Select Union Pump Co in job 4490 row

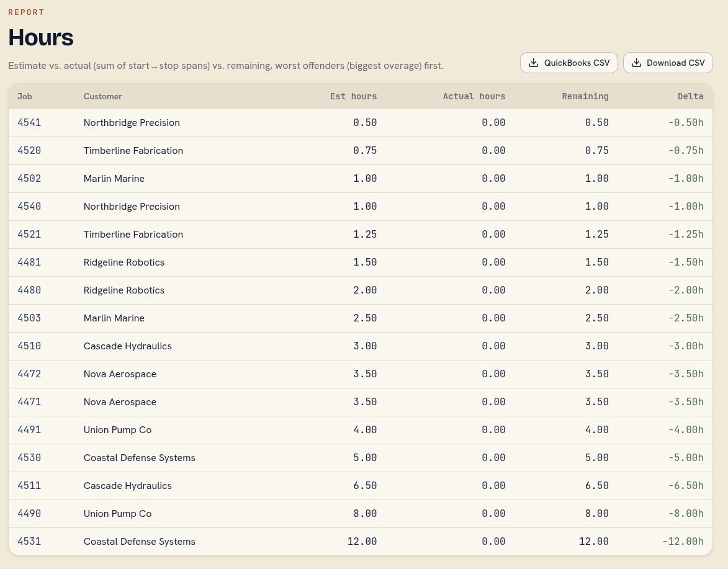117,513
